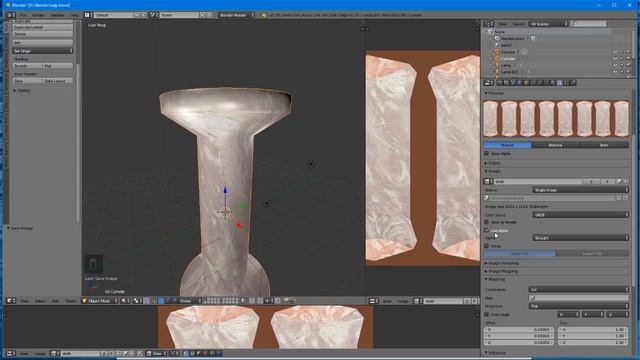This screenshot has height=360, width=640.
Task: Click the OpenGL render image camera icon
Action: [x=286, y=301]
